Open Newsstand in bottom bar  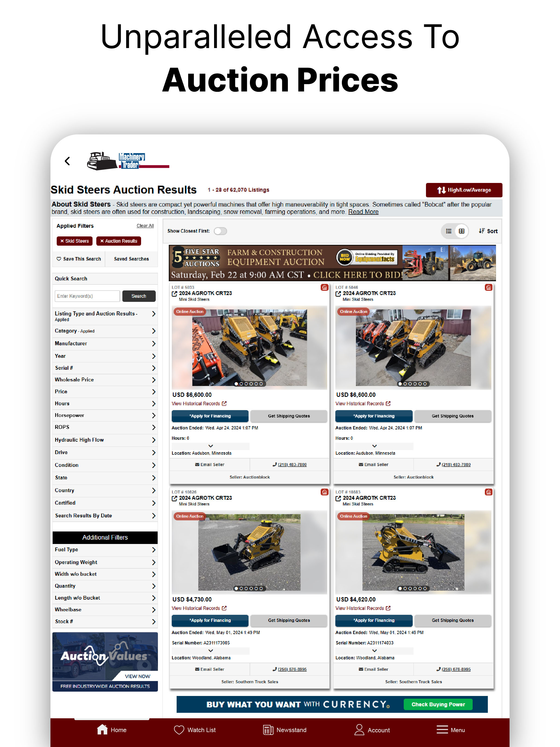(x=285, y=730)
